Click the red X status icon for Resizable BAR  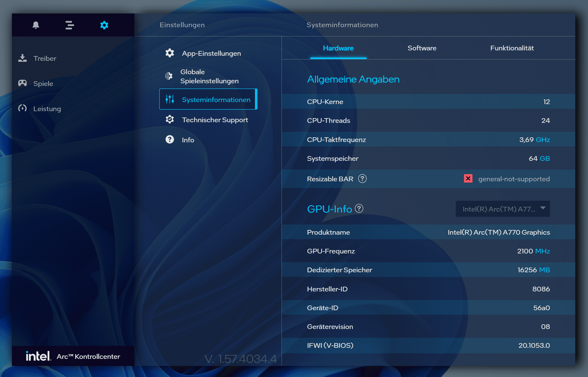468,178
